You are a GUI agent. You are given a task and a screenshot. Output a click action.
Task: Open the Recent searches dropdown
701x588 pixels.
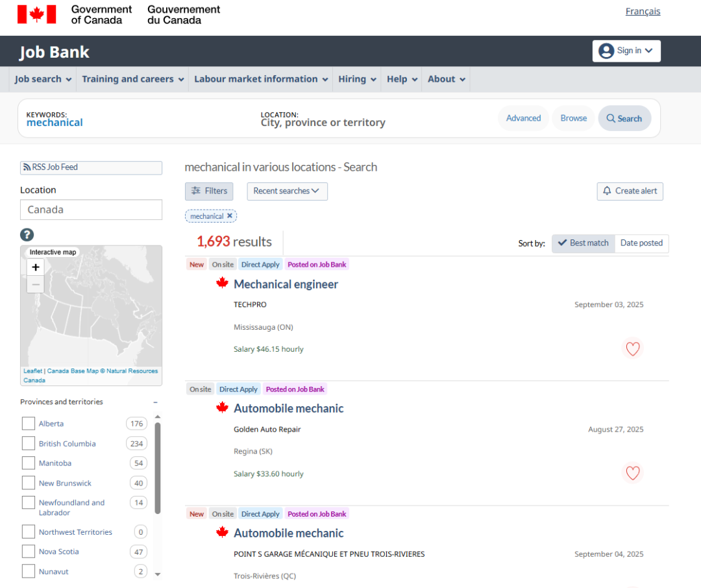[287, 191]
